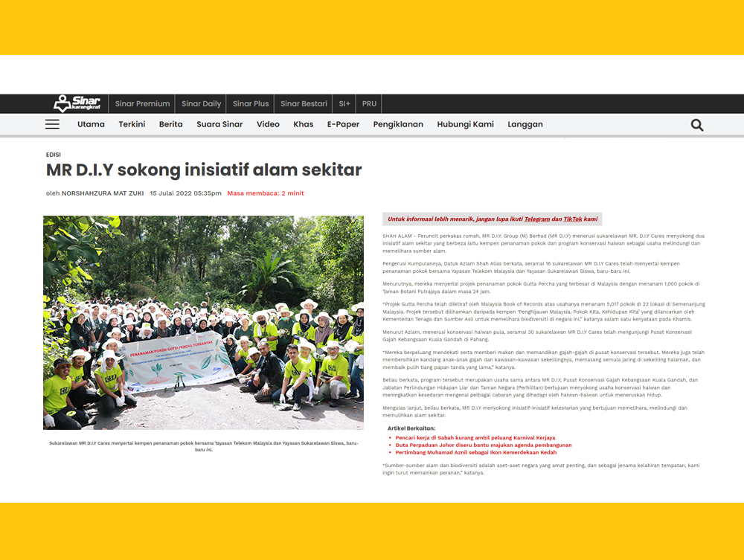Open the hamburger menu icon
Image resolution: width=744 pixels, height=560 pixels.
coord(52,124)
